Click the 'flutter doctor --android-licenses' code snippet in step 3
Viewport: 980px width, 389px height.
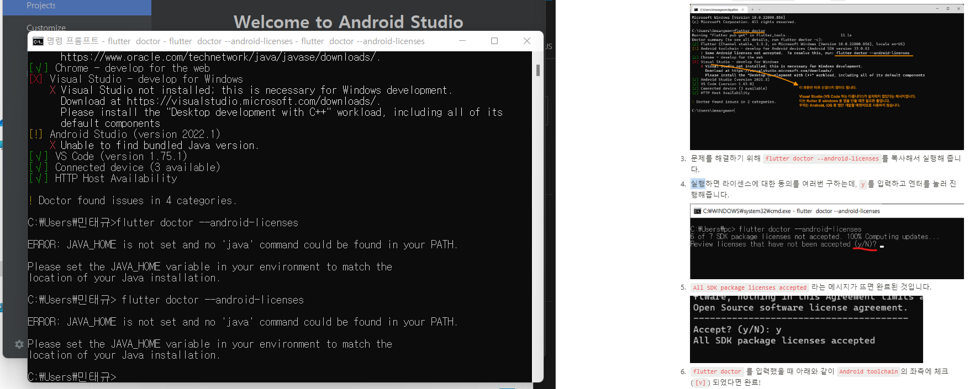pyautogui.click(x=822, y=159)
